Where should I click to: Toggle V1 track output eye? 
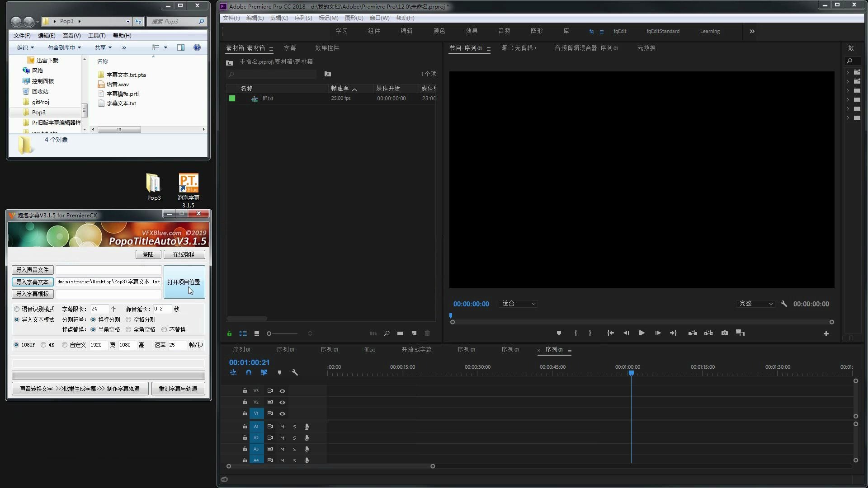click(282, 413)
